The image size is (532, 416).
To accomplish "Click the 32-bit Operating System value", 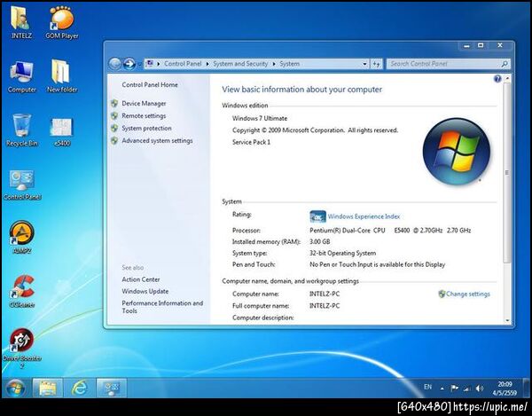I will (342, 253).
